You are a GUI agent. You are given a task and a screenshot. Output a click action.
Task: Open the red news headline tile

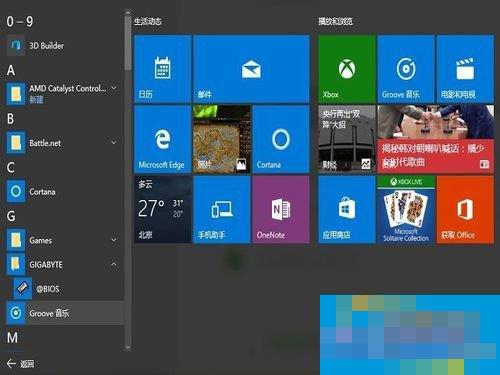436,139
